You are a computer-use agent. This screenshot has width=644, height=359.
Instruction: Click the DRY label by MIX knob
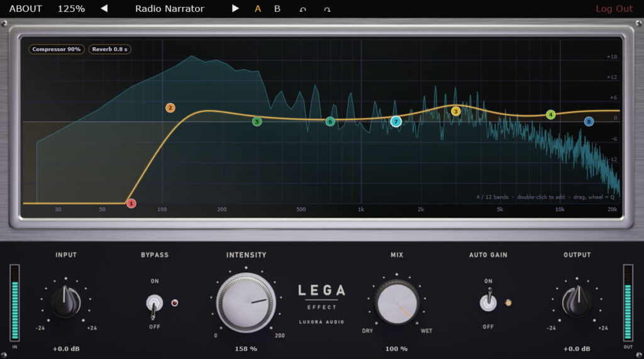(367, 331)
